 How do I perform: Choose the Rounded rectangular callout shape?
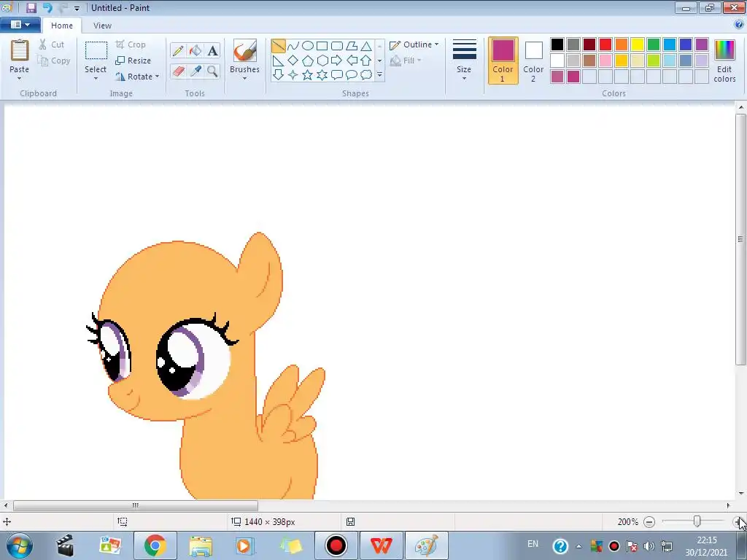coord(337,75)
